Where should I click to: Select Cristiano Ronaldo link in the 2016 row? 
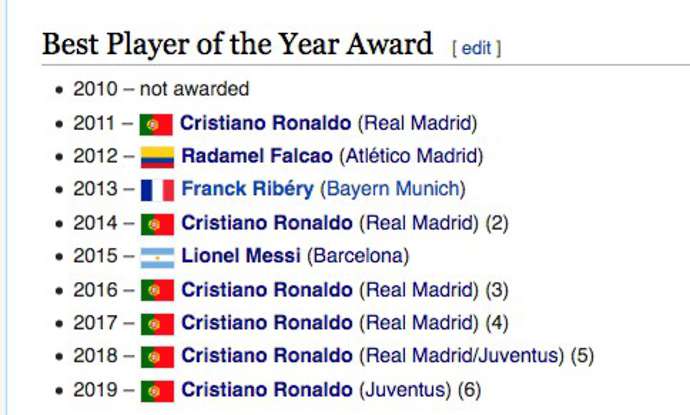266,290
